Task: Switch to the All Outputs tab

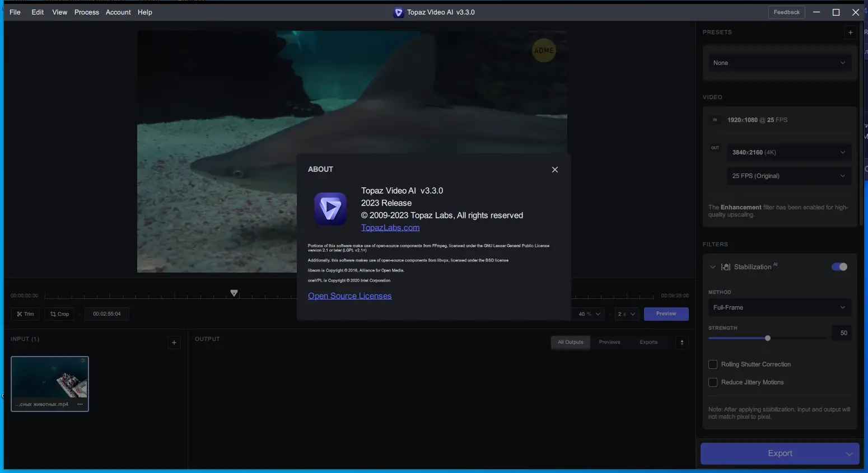Action: click(x=571, y=343)
